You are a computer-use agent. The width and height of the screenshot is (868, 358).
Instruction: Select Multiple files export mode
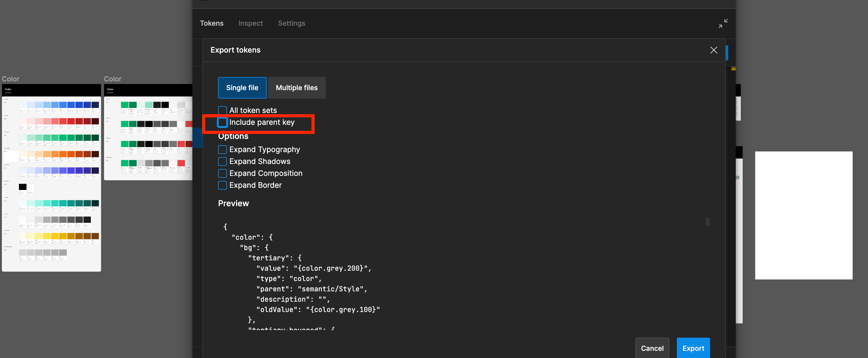click(296, 88)
